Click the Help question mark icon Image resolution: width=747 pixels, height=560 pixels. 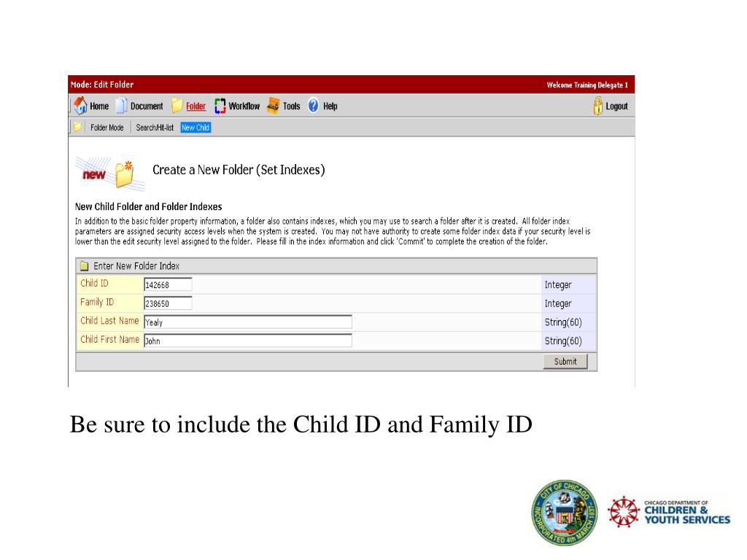pyautogui.click(x=313, y=106)
